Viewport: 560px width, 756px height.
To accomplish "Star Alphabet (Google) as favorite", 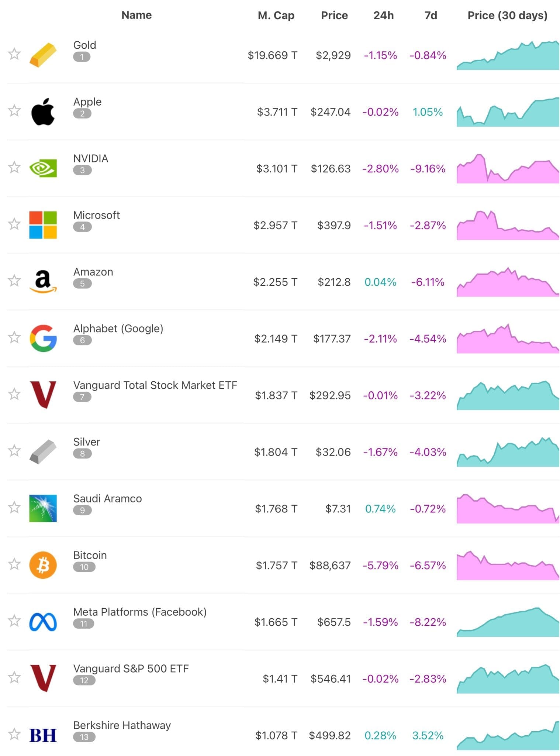I will 14,337.
